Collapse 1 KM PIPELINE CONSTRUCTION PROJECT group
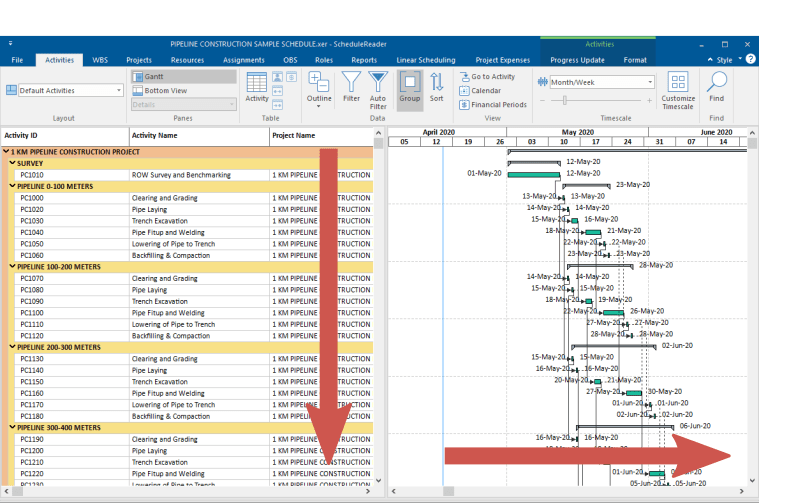The height and width of the screenshot is (503, 785). [6, 152]
